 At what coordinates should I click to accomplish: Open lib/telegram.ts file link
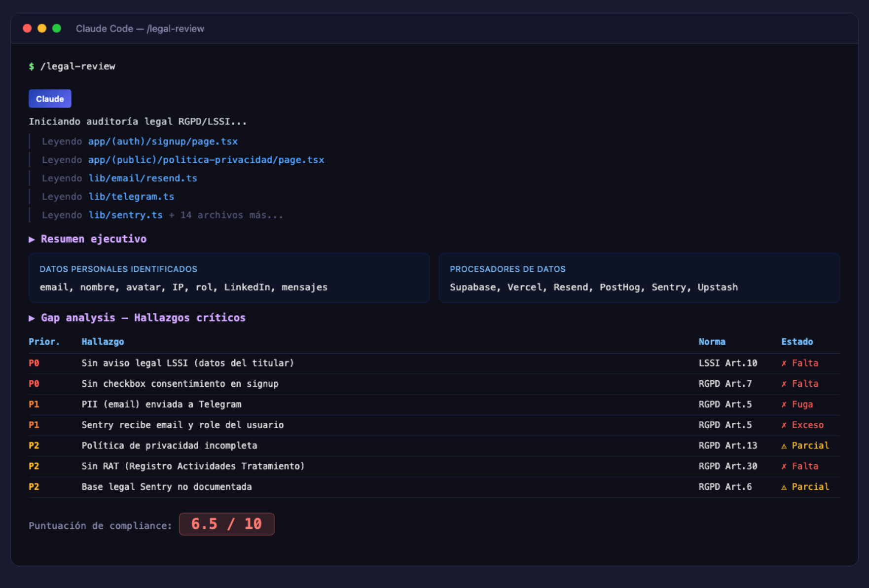(x=131, y=196)
